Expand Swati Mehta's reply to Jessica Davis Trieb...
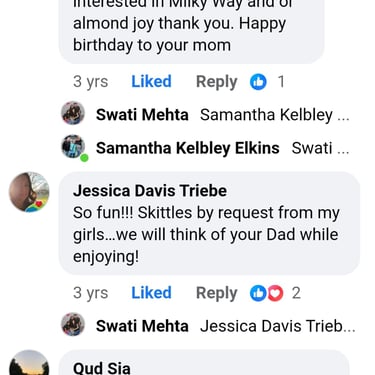The image size is (375, 375). 278,326
